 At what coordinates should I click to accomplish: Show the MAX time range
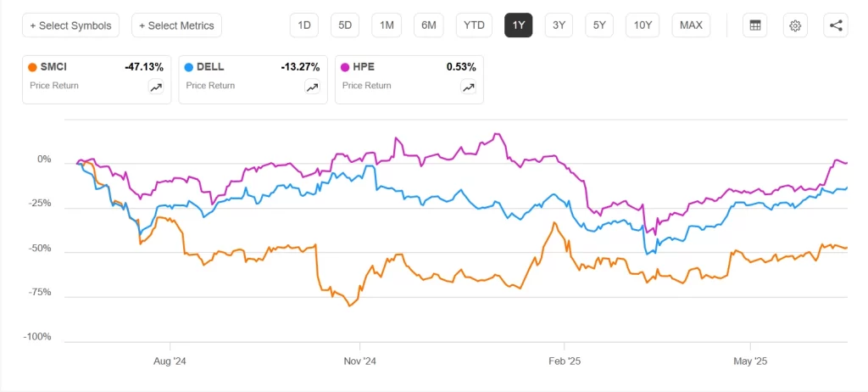click(x=691, y=25)
